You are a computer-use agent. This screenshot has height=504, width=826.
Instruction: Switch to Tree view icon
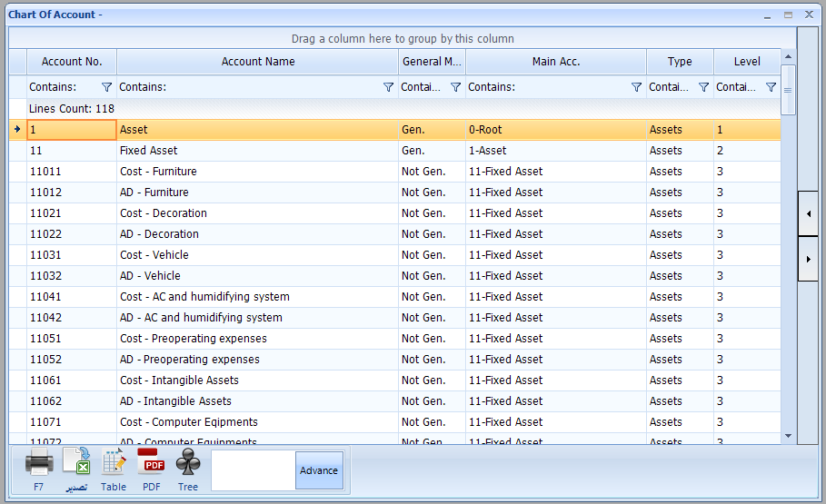tap(187, 463)
